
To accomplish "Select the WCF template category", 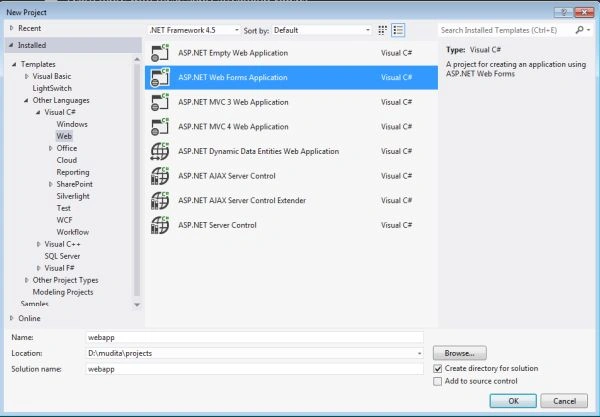I will (64, 220).
